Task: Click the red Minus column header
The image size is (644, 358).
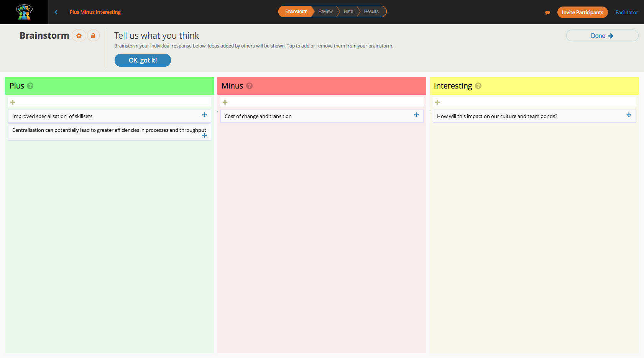Action: 322,86
